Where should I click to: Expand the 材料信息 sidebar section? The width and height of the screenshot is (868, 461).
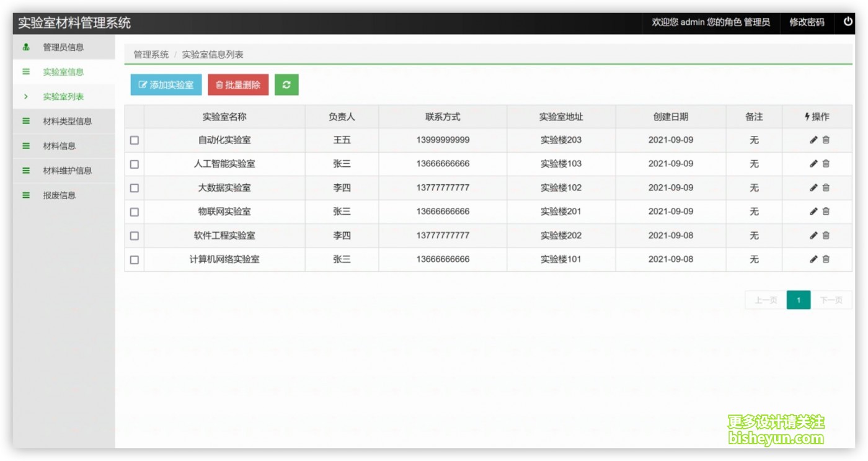coord(64,146)
